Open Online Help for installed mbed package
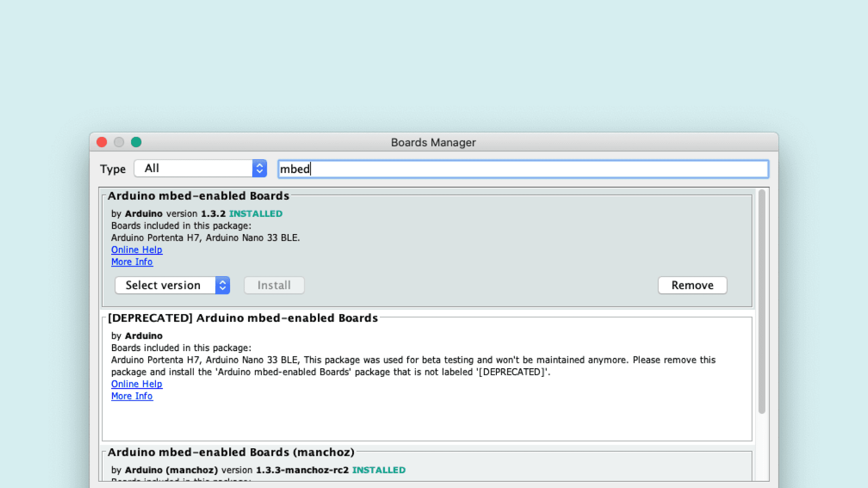 point(137,250)
